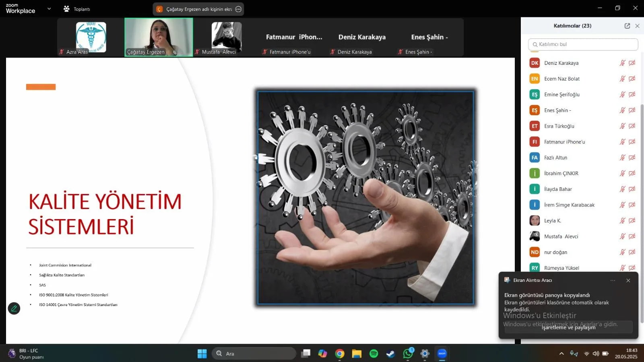
Task: Select Enes Şahin - in participants list
Action: click(x=583, y=110)
